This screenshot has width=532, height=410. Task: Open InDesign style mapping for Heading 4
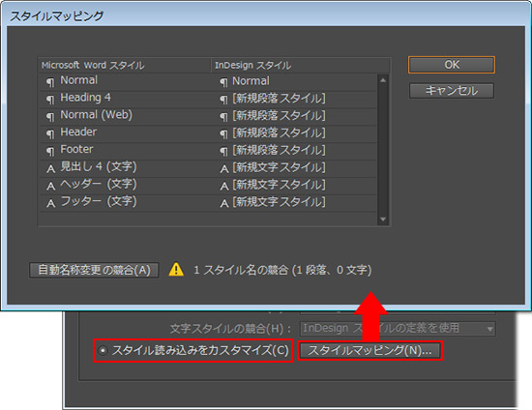(294, 99)
